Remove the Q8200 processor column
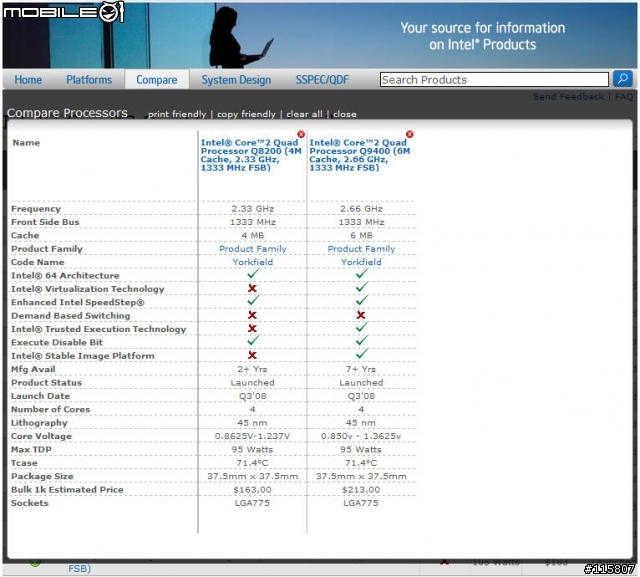Screen dimensions: 640x577 (x=301, y=134)
